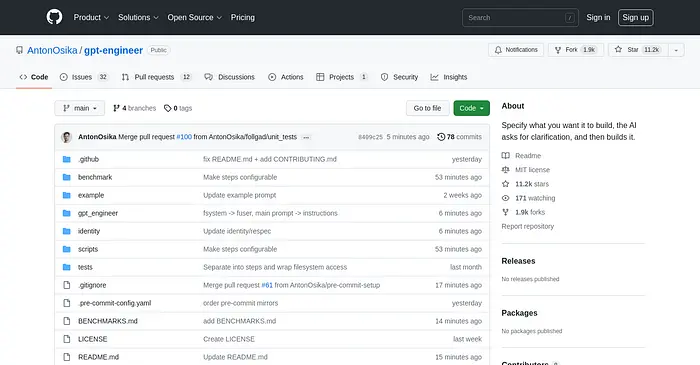
Task: Open pull request #100 link
Action: pos(184,137)
